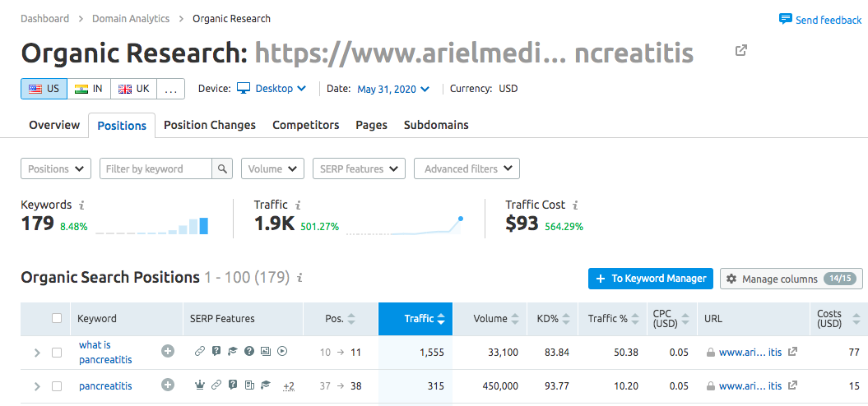The width and height of the screenshot is (868, 406).
Task: Open external link for pancreatitis row URL
Action: tap(792, 385)
